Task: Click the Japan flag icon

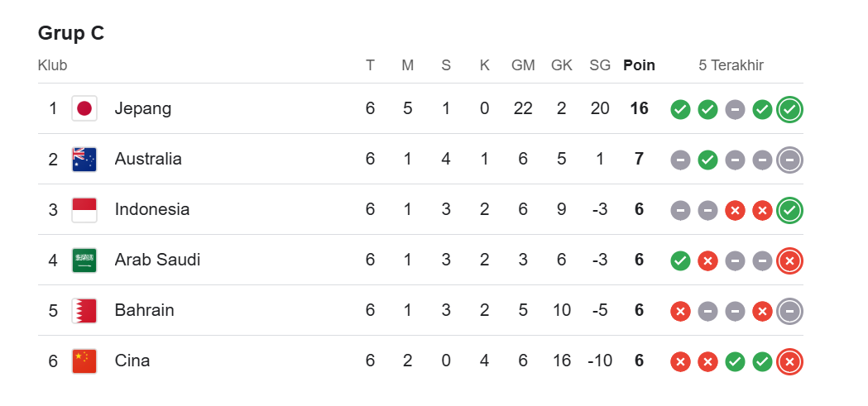Action: tap(84, 108)
